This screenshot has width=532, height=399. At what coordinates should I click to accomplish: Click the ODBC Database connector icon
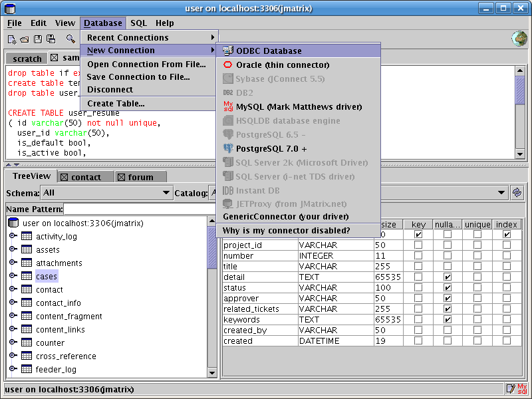pos(228,51)
